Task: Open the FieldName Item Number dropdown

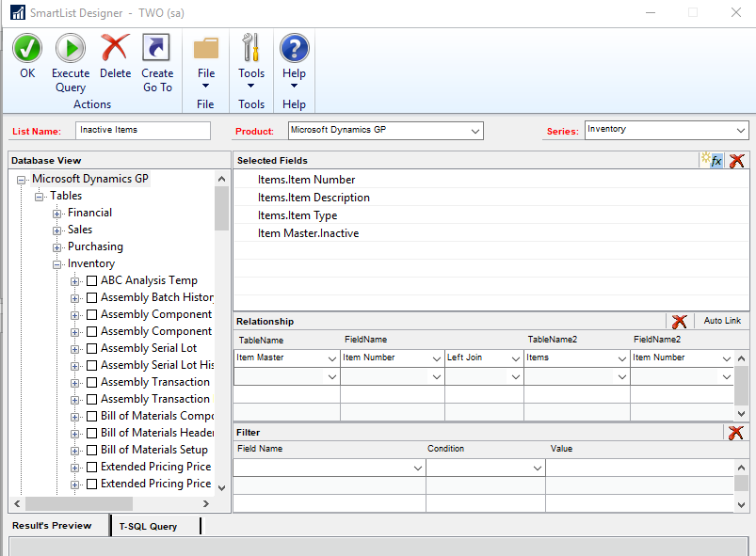Action: 436,358
